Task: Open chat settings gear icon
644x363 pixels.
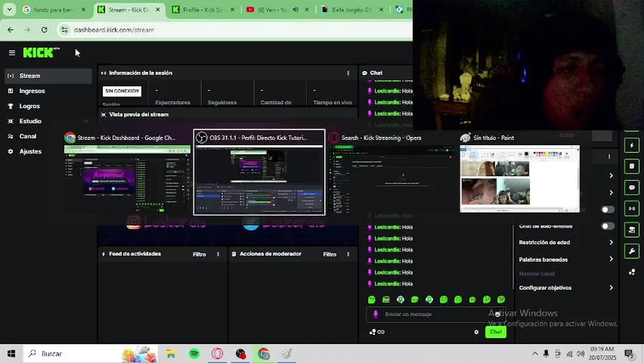Action: (476, 332)
